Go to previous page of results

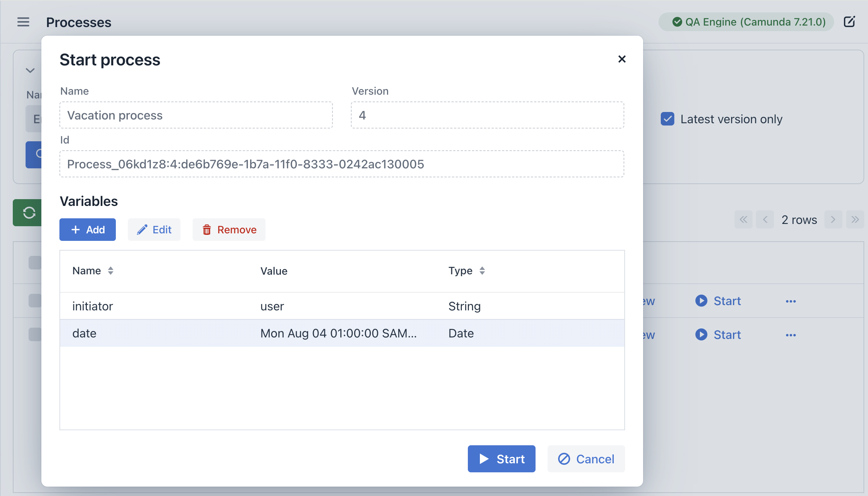[x=765, y=219]
